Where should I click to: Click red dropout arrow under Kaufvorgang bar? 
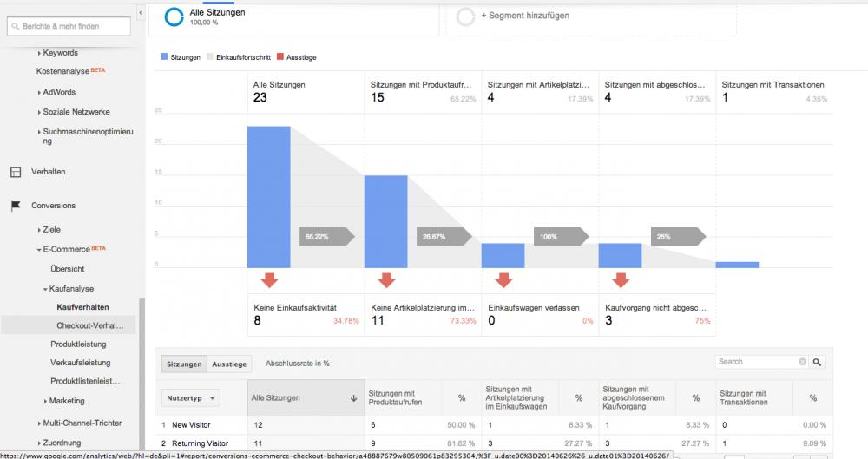pos(621,280)
